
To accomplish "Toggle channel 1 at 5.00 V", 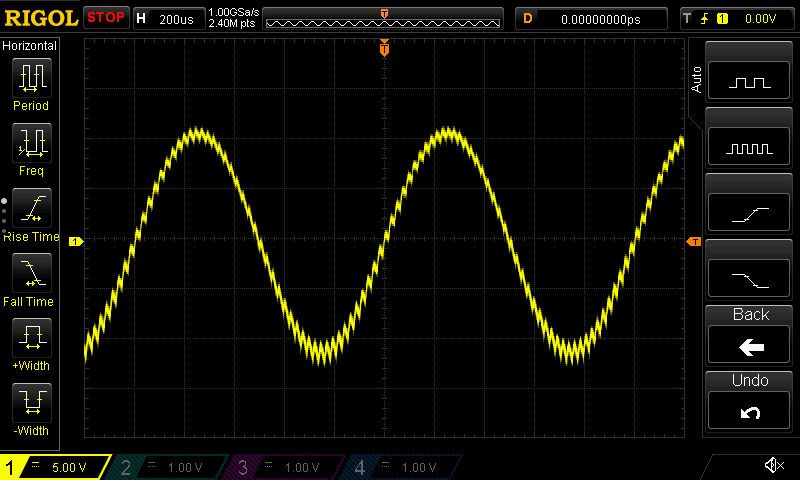I will tap(55, 467).
